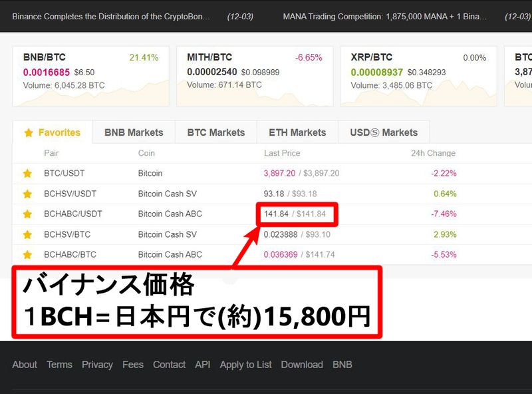Open the USDⓈ Markets tab

384,132
